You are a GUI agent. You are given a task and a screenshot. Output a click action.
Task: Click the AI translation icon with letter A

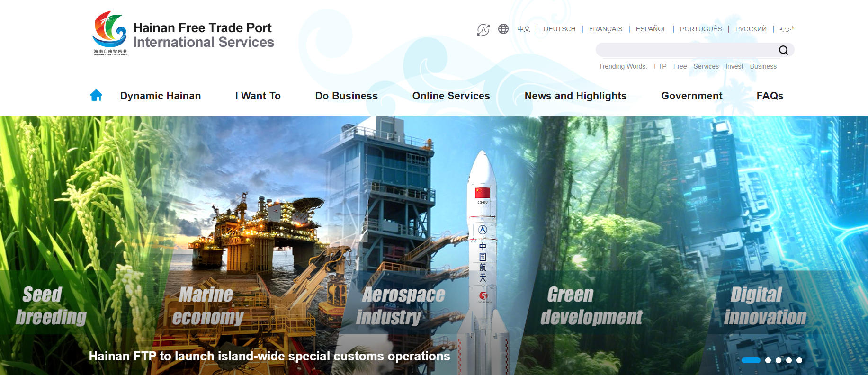pos(483,30)
